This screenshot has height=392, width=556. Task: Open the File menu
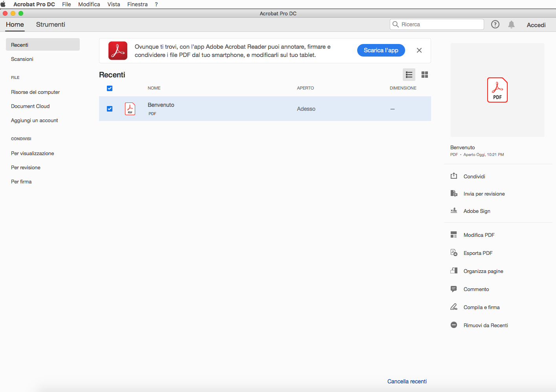(66, 4)
